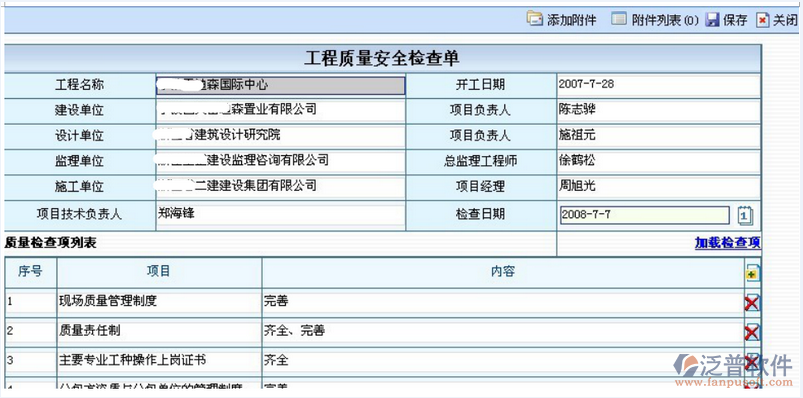
Task: Delete row 2 质量责任制
Action: [x=752, y=333]
